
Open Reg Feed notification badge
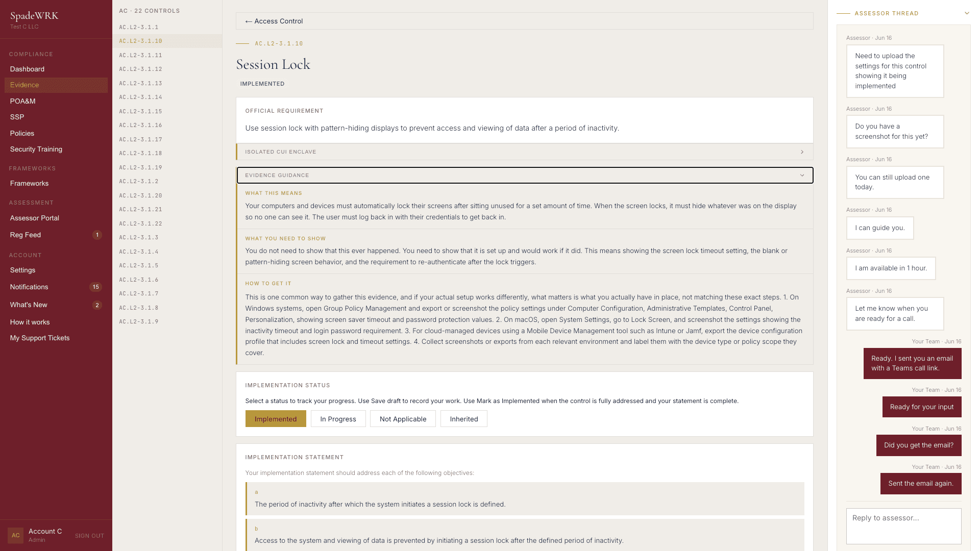coord(97,235)
